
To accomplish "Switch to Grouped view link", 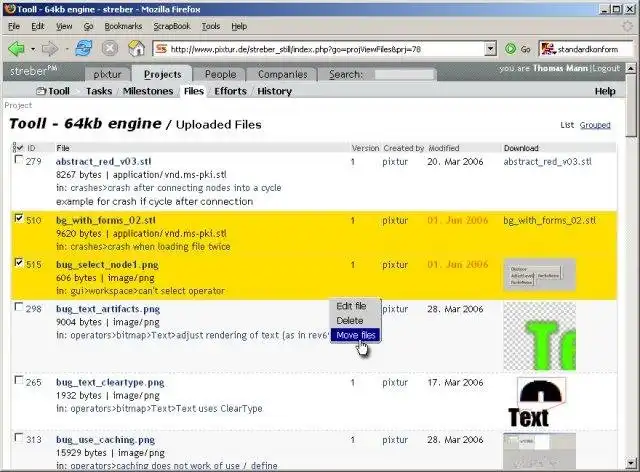I will 595,125.
